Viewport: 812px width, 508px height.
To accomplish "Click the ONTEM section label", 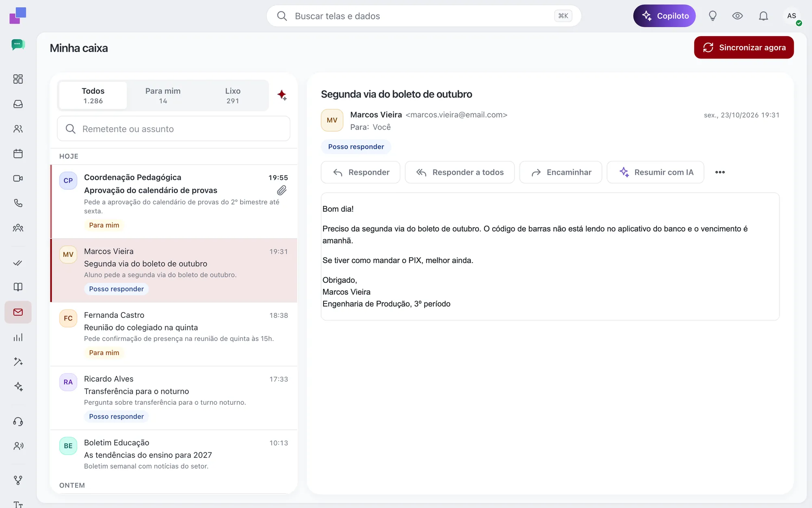I will 72,485.
